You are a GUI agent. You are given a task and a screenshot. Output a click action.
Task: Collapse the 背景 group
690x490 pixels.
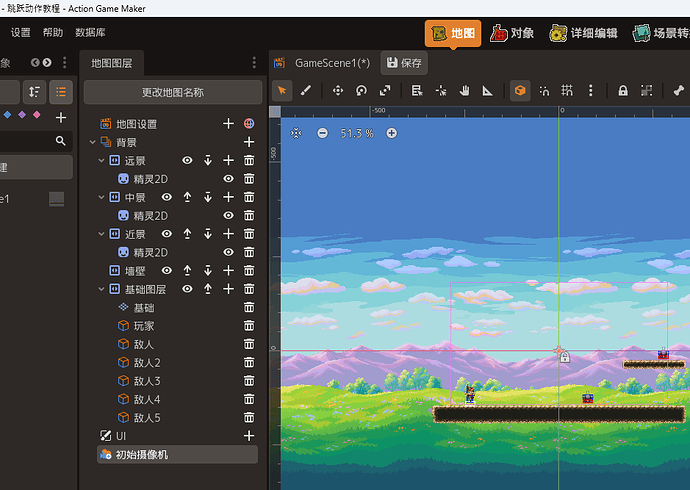(x=92, y=142)
